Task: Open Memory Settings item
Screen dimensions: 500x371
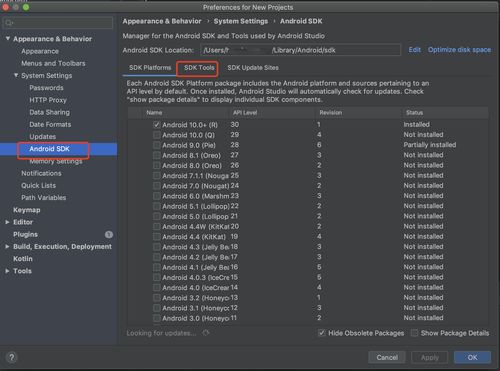Action: pos(56,161)
